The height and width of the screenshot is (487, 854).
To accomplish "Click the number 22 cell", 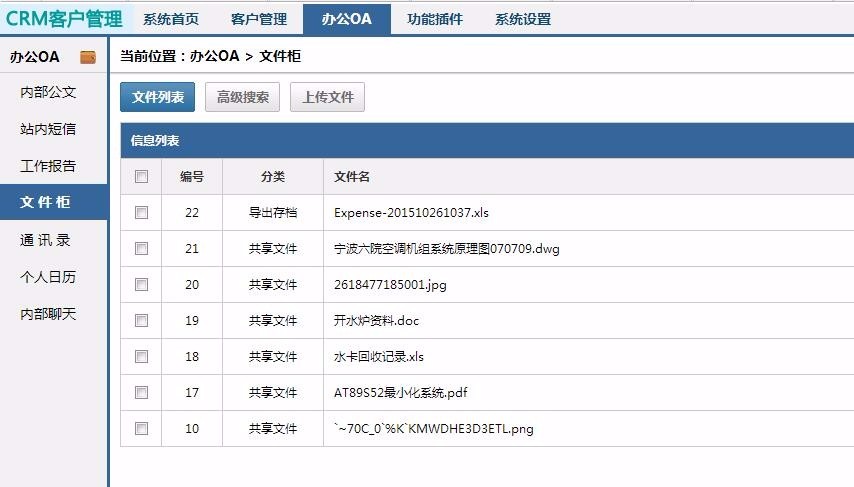I will [x=192, y=212].
